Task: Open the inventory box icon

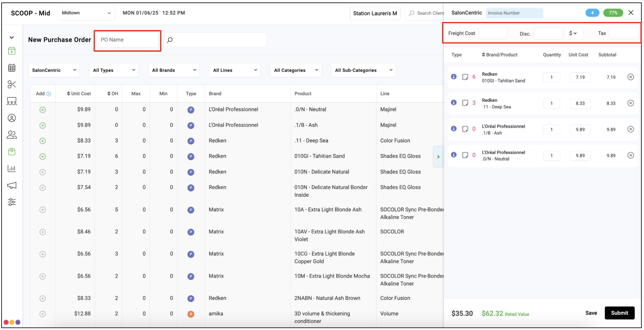Action: (12, 152)
